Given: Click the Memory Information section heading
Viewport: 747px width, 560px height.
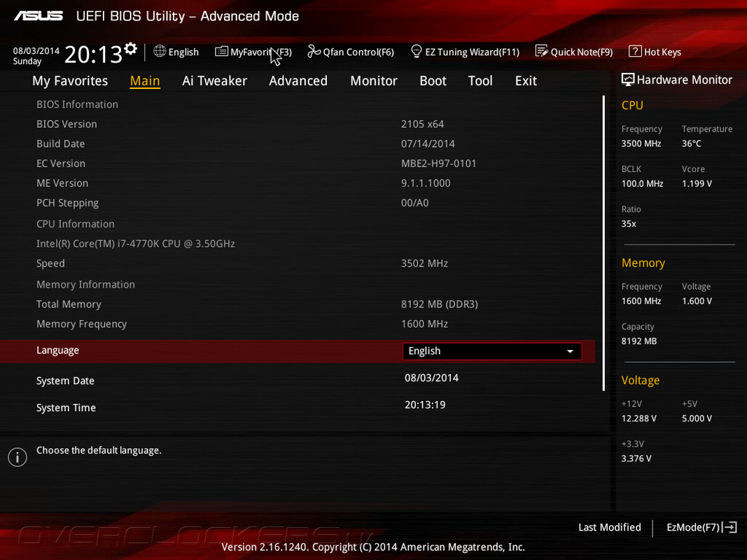Looking at the screenshot, I should coord(85,285).
